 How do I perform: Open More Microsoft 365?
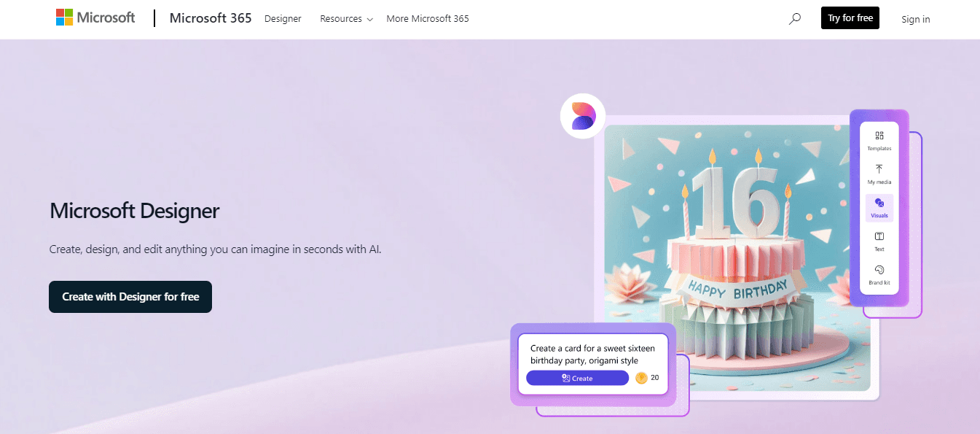coord(428,18)
